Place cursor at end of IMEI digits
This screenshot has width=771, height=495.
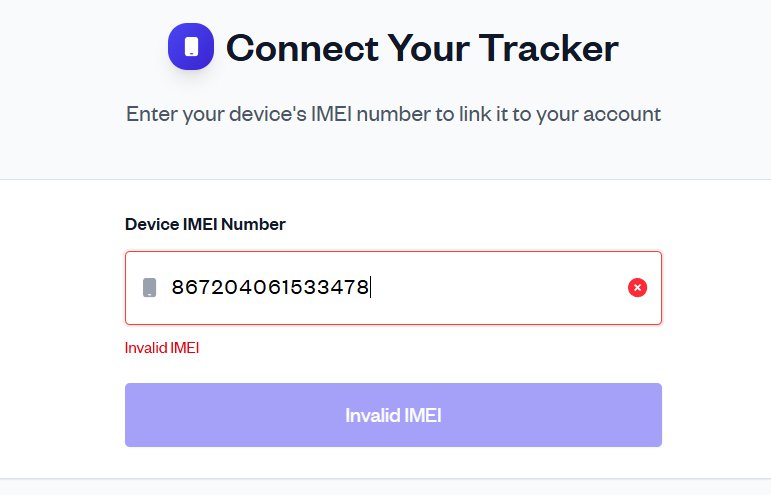point(370,288)
